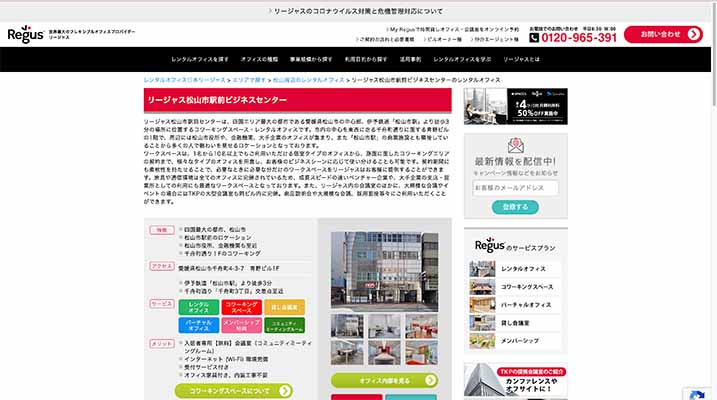The image size is (717, 400).
Task: Open the 利用目的から探す menu
Action: click(x=366, y=59)
